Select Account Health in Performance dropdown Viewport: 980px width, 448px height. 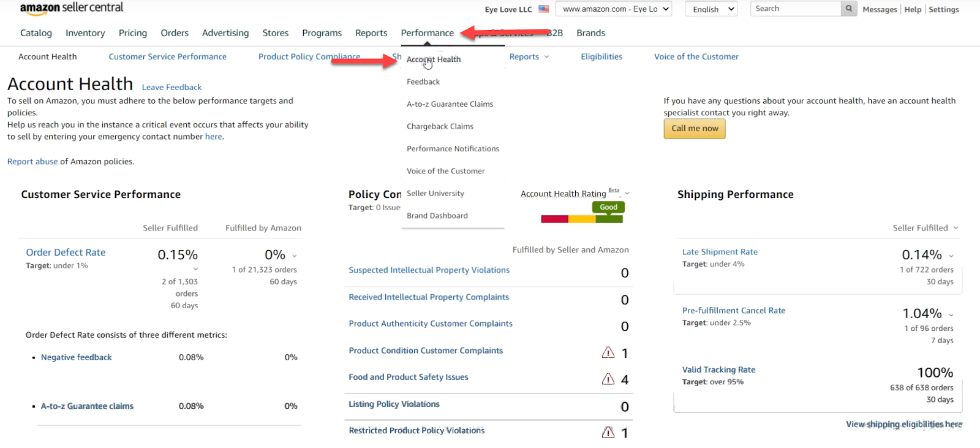point(434,59)
